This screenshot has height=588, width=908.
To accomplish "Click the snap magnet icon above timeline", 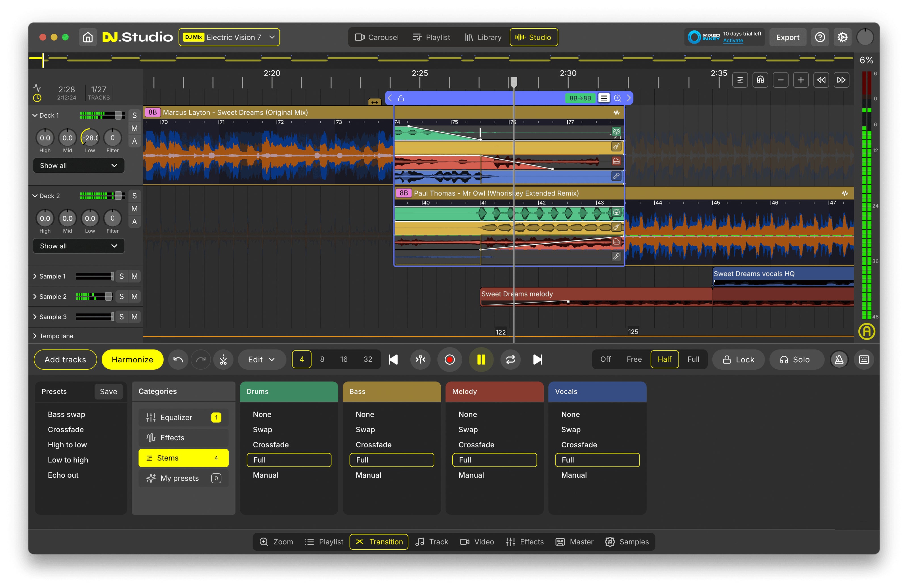I will pos(760,80).
